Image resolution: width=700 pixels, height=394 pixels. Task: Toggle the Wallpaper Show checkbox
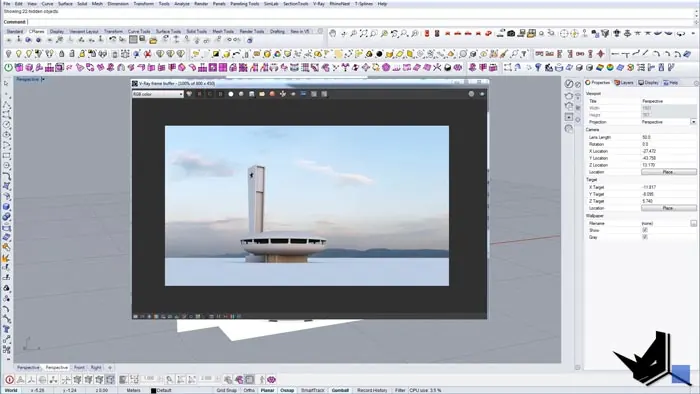click(645, 230)
